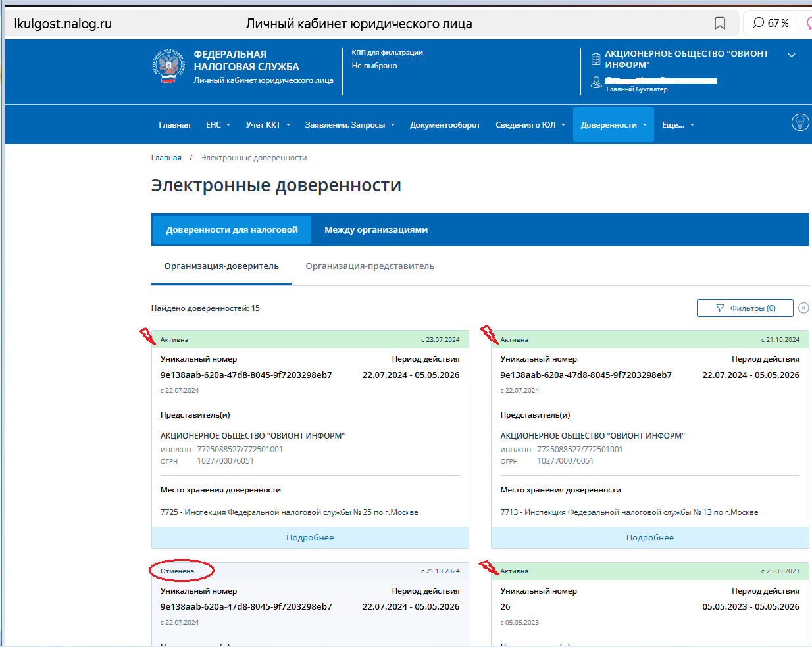Expand the ЕНС menu
The image size is (812, 647).
click(x=218, y=125)
